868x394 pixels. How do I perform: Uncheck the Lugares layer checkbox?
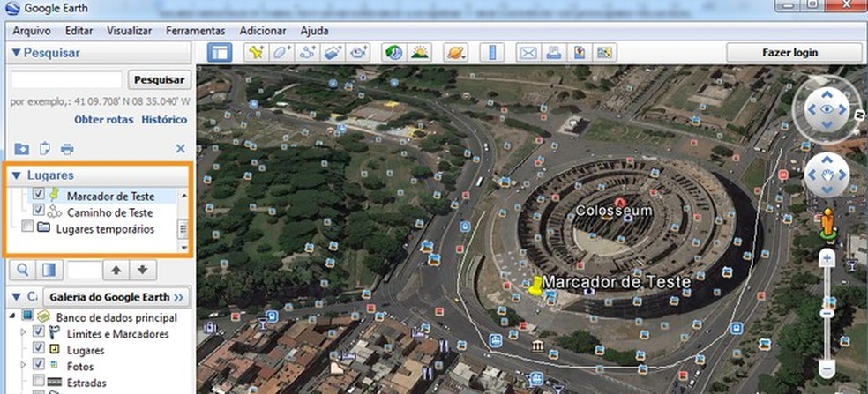(x=38, y=349)
